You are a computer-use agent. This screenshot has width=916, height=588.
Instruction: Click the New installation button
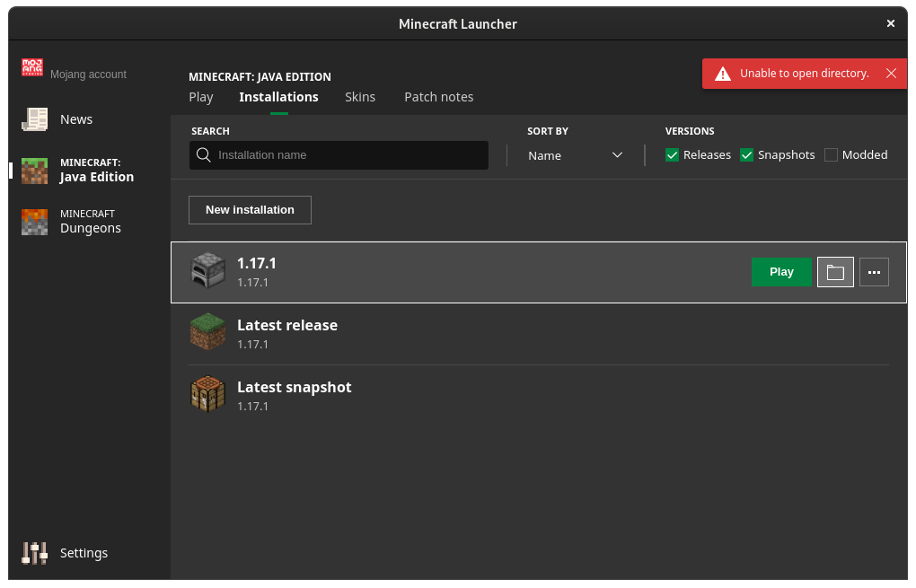(x=250, y=210)
